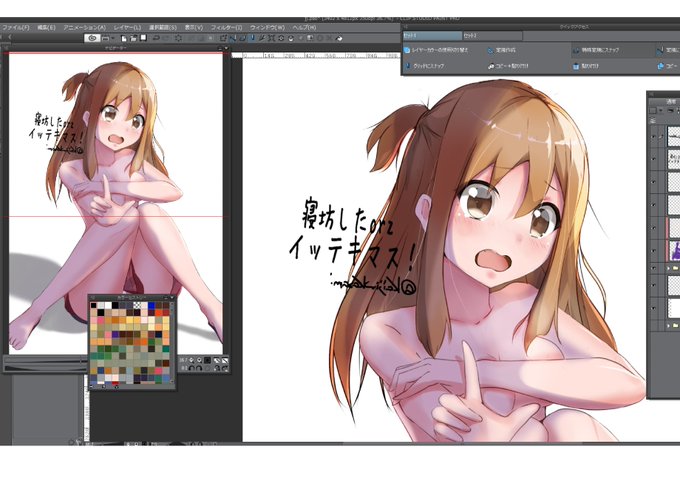Open the ウィンドウ(W) menu
The image size is (680, 481).
pos(267,27)
